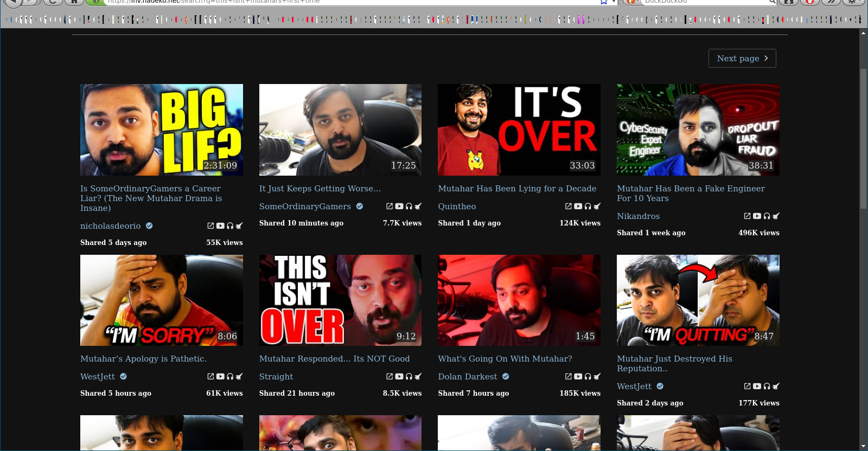Viewport: 868px width, 451px height.
Task: Click YouTube play icon next to Nikandros
Action: pyautogui.click(x=757, y=216)
